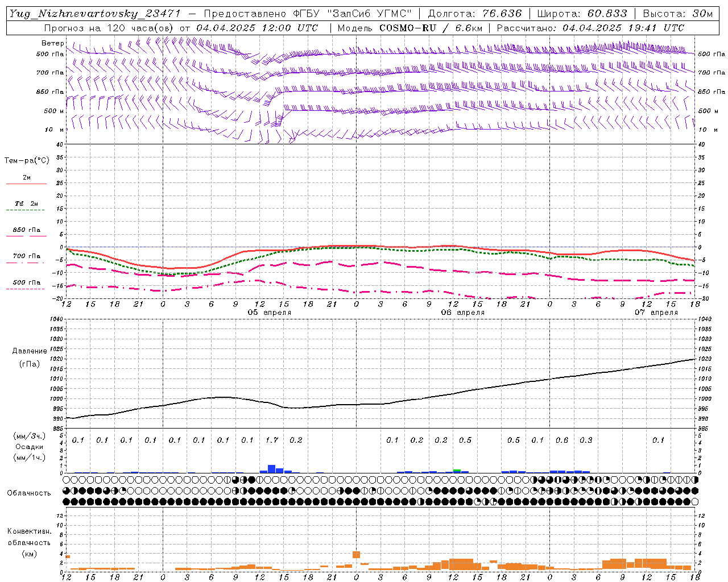Click the 'Долгота: 76.636' longitude value
This screenshot has width=728, height=582.
tap(475, 14)
